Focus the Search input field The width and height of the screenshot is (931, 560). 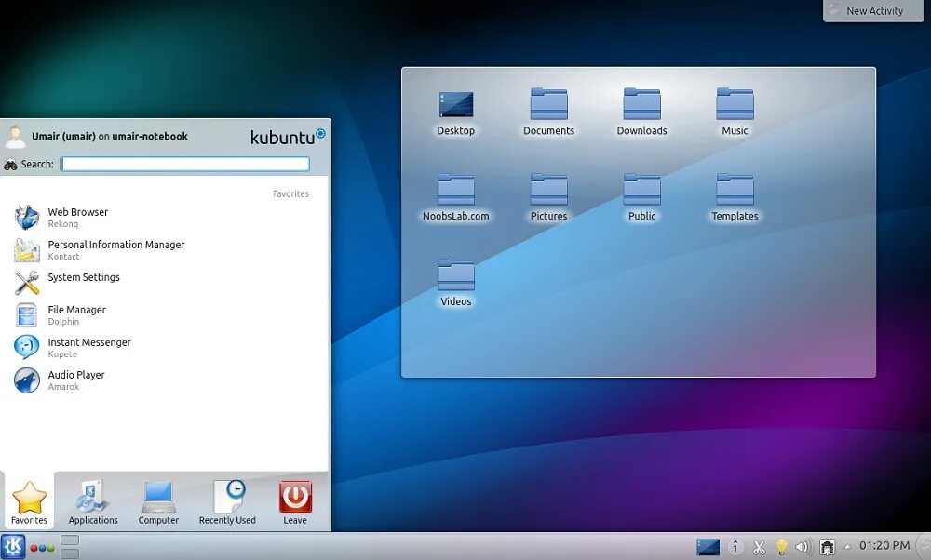coord(184,164)
